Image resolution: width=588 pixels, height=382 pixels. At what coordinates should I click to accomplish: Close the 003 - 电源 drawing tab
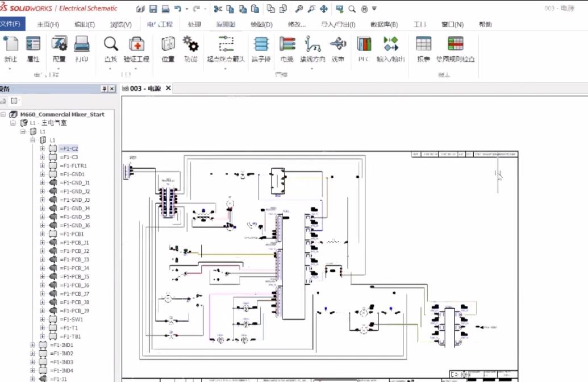pyautogui.click(x=167, y=89)
